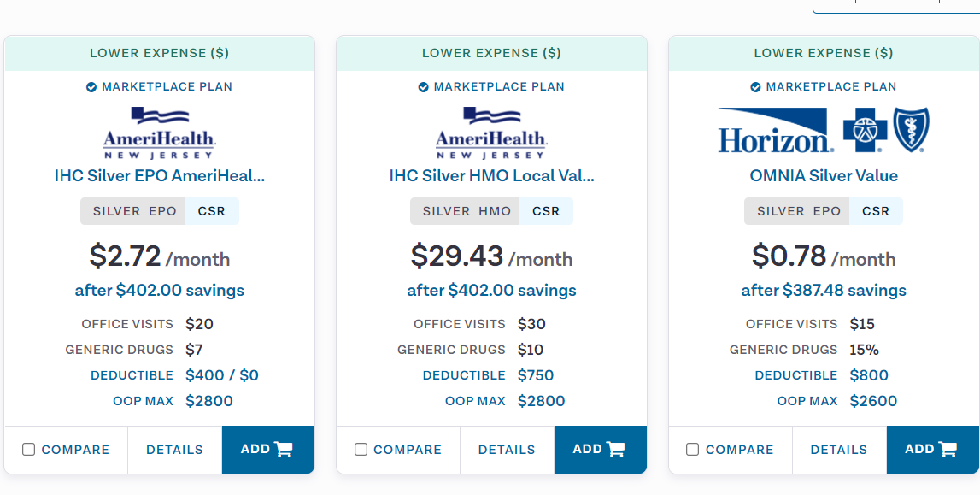Click the Marketplace Plan checkmark badge on the first card
Viewport: 980px width, 495px height.
tap(91, 87)
